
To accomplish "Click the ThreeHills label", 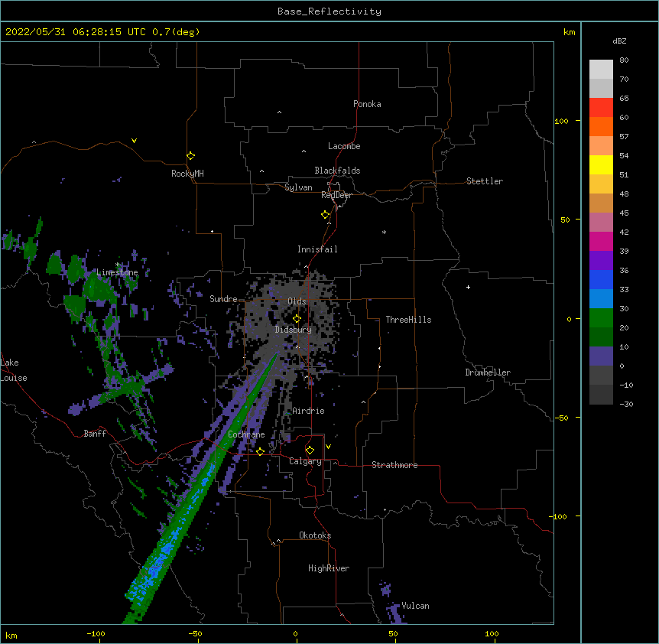I will coord(408,320).
